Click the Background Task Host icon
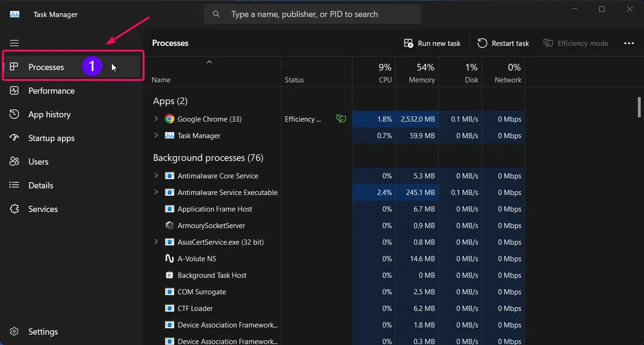644x345 pixels. [x=169, y=275]
